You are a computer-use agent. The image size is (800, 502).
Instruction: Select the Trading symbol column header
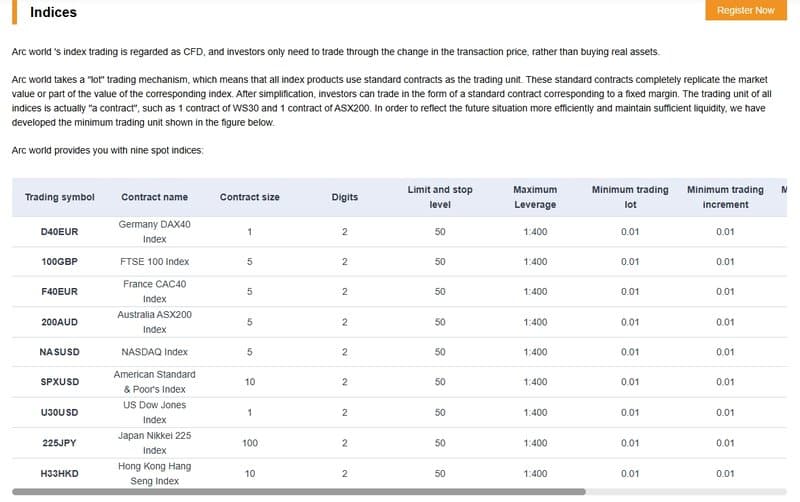[x=60, y=197]
